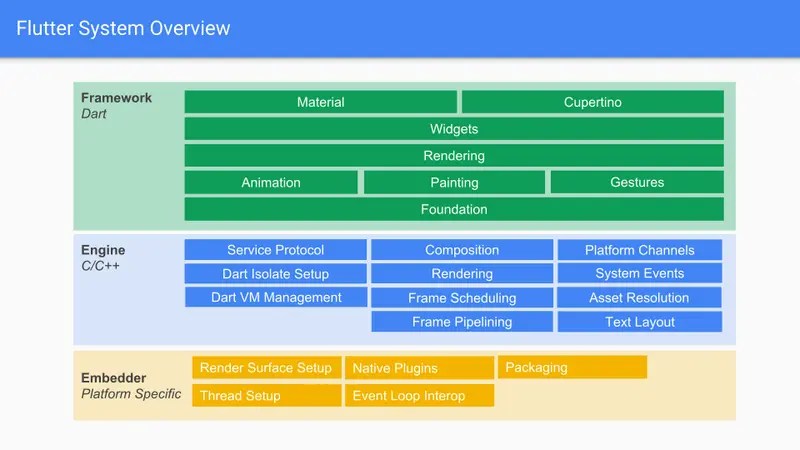This screenshot has width=800, height=450.
Task: Select the Native Plugins box
Action: 419,368
